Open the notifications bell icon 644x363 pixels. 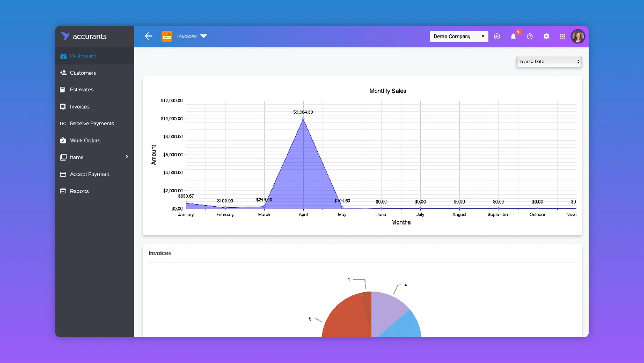514,37
